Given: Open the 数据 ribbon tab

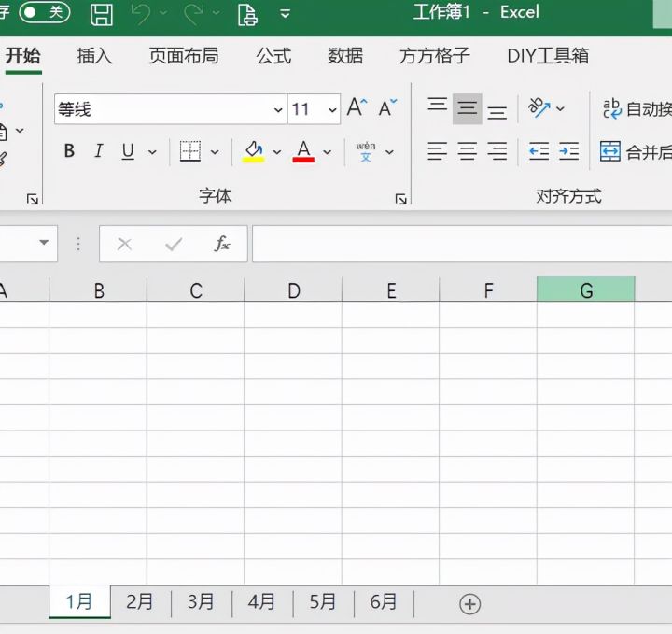Looking at the screenshot, I should [345, 56].
